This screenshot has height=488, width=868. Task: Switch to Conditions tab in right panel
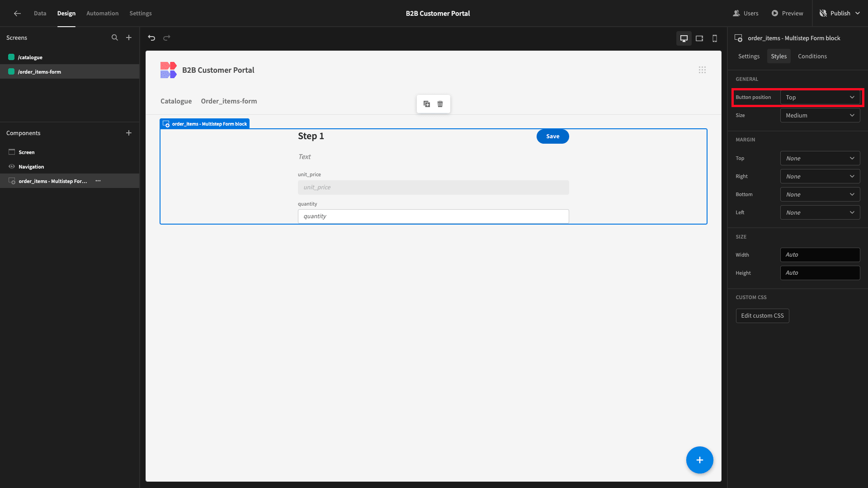(x=812, y=56)
